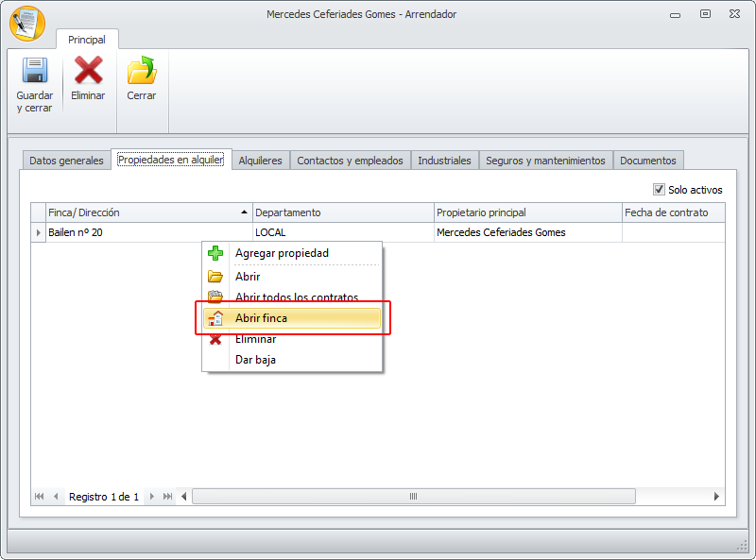Screen dimensions: 756x560
Task: Click green plus icon for Agregar propiedad
Action: (x=215, y=253)
